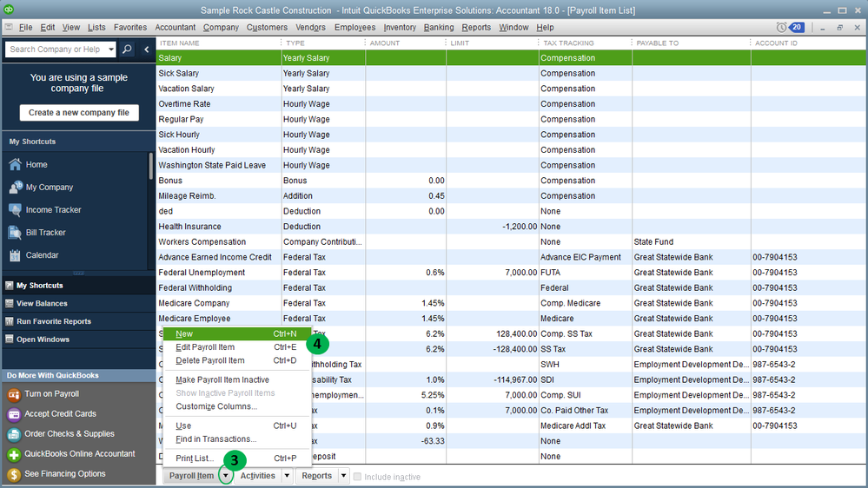
Task: Open Accept Credit Cards icon
Action: 14,414
